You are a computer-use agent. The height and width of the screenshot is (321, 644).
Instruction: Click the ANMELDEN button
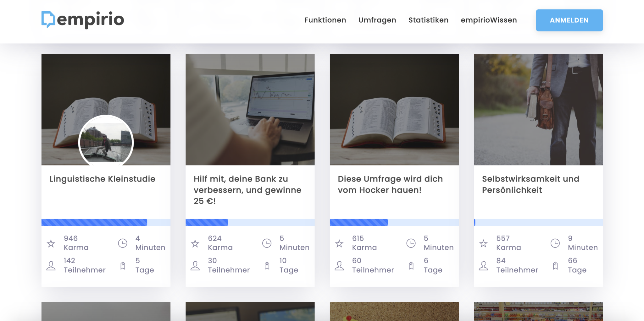click(569, 20)
